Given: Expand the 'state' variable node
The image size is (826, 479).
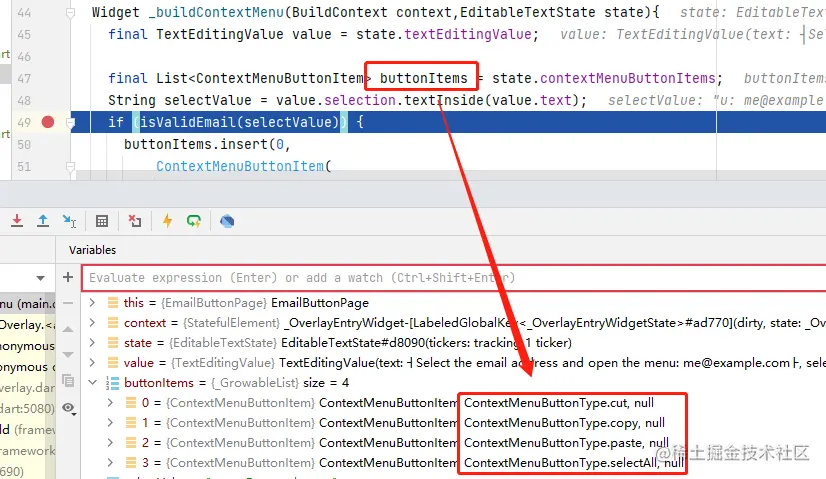Looking at the screenshot, I should (92, 343).
